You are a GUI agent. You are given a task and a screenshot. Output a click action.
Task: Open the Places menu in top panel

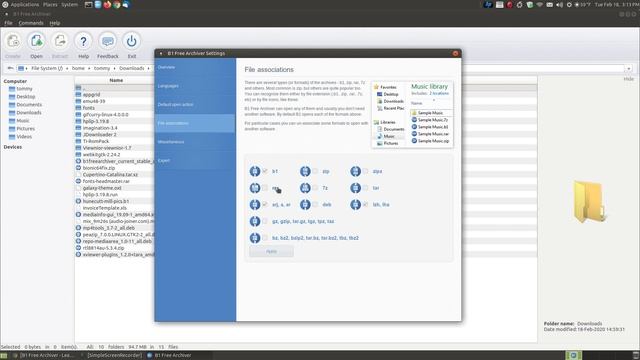pos(50,4)
